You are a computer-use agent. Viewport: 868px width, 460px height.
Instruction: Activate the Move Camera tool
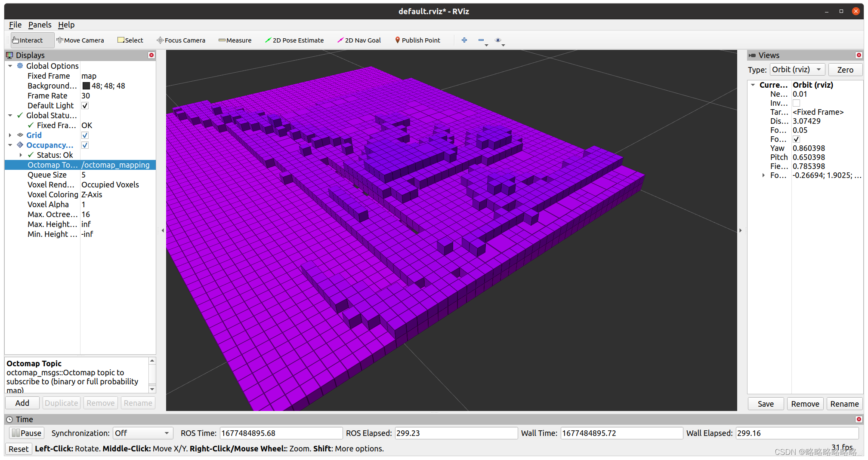(80, 40)
